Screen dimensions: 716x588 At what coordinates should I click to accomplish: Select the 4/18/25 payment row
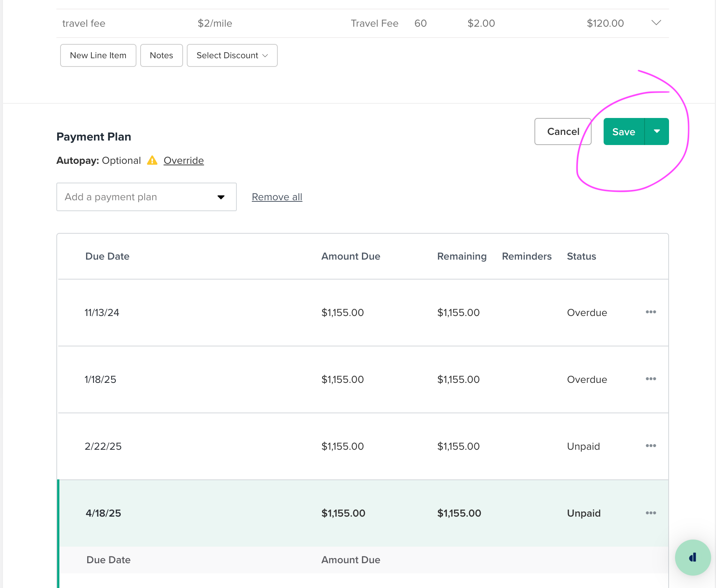tap(363, 513)
